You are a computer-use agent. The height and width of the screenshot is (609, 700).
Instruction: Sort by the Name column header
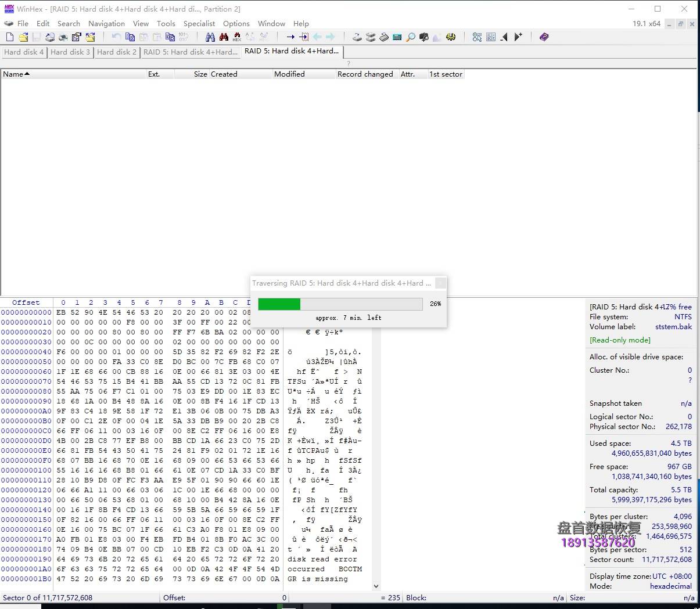tap(73, 74)
